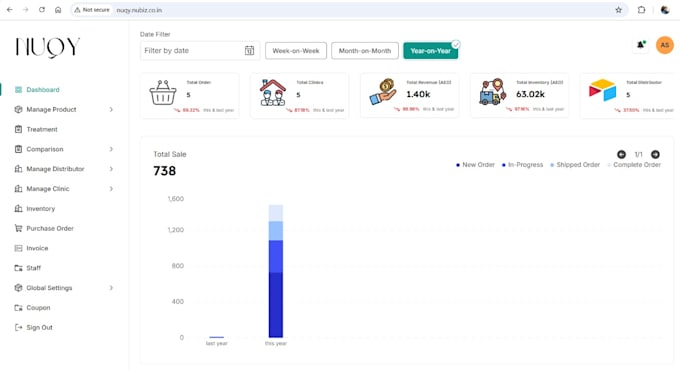Click the Not secure site indicator
Screen dimensions: 680x370
(92, 10)
